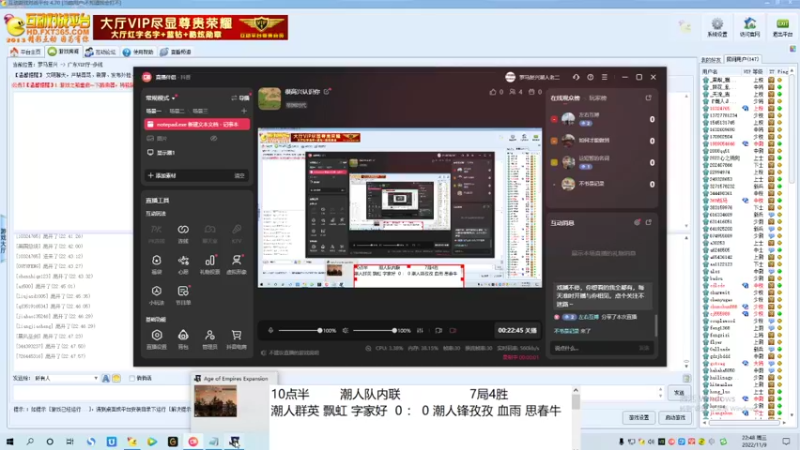
Task: Toggle visibility of the image source
Action: pos(214,138)
